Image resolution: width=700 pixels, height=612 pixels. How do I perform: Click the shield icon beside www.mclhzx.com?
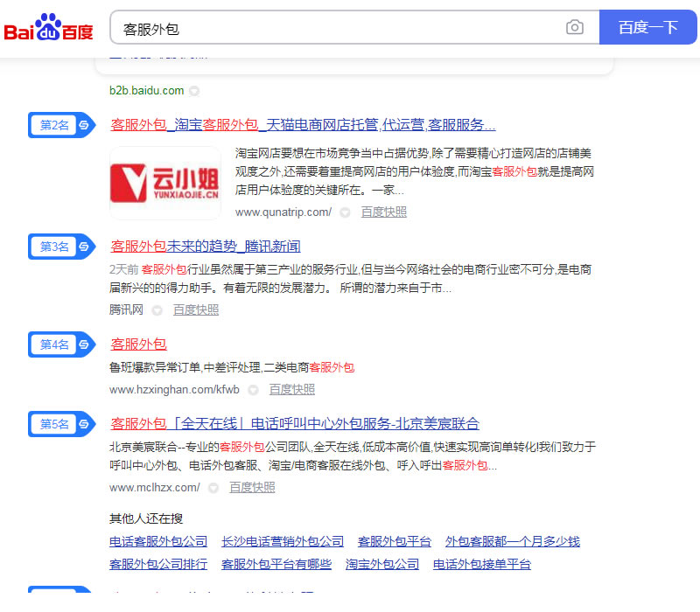pos(213,488)
